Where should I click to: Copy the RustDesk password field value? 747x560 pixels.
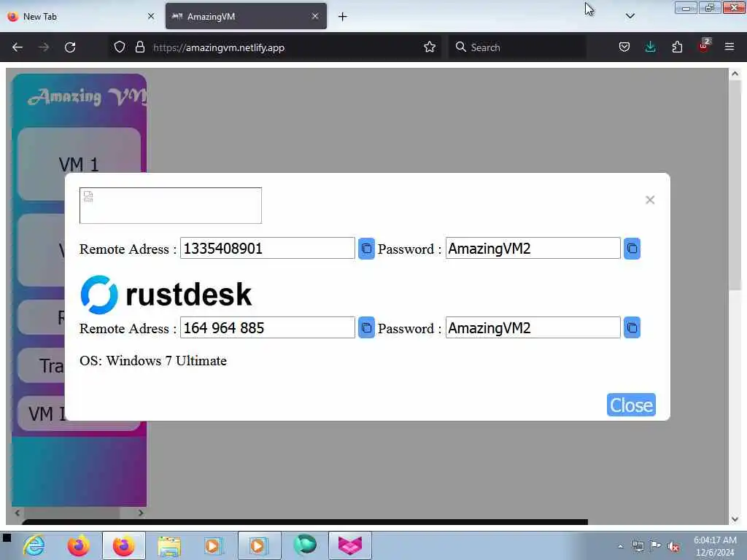[x=632, y=327]
